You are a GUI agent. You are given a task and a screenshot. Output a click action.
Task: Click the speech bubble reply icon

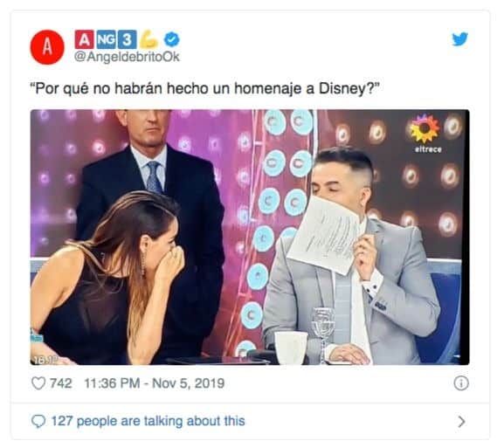[38, 421]
